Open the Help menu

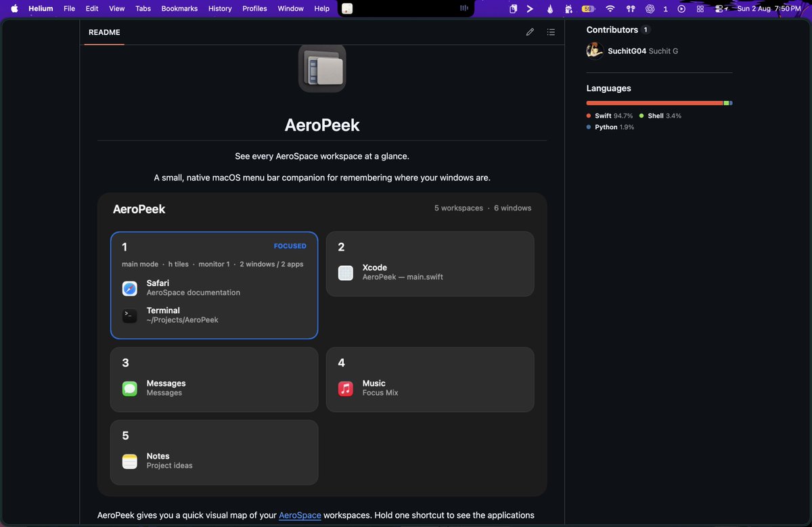[322, 9]
